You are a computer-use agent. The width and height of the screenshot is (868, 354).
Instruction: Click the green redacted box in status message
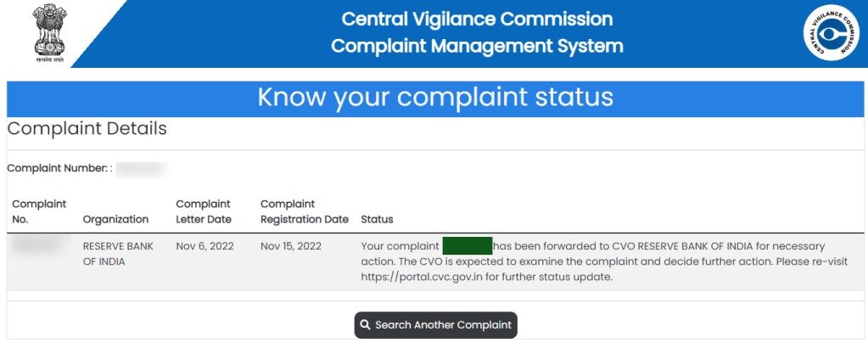468,246
